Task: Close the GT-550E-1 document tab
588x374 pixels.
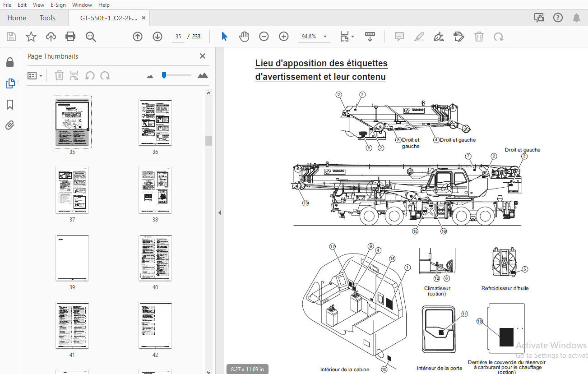Action: [144, 18]
